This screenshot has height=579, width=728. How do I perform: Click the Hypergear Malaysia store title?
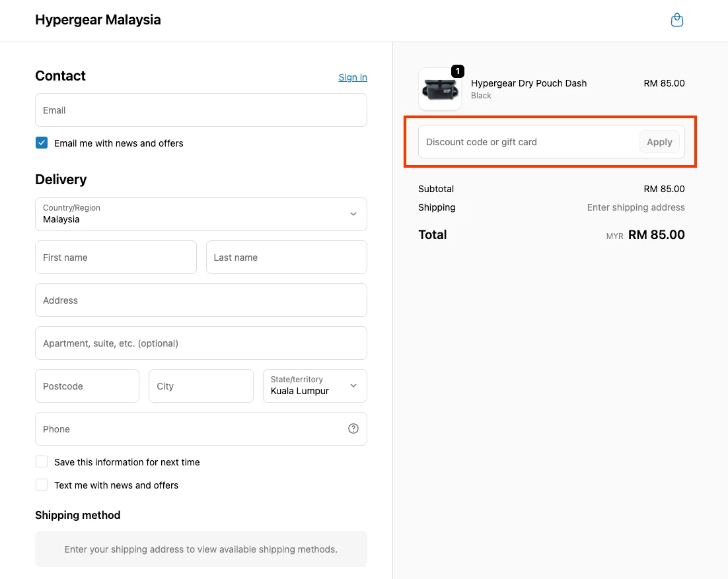click(98, 20)
